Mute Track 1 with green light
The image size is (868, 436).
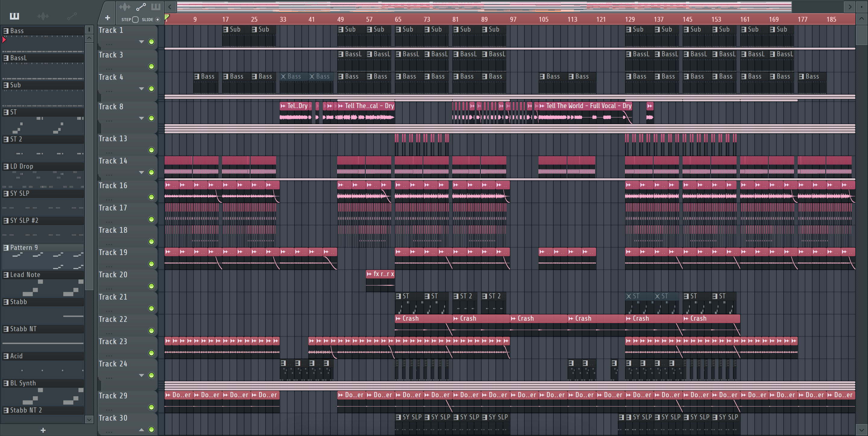[x=152, y=42]
